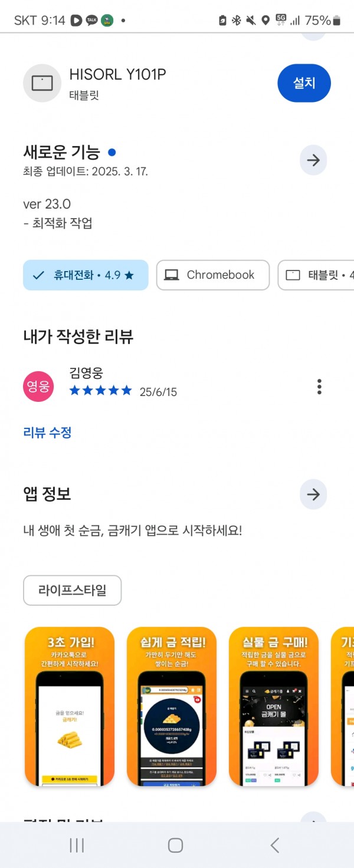Tap the five-star rating in my review
The height and width of the screenshot is (868, 354).
point(101,390)
